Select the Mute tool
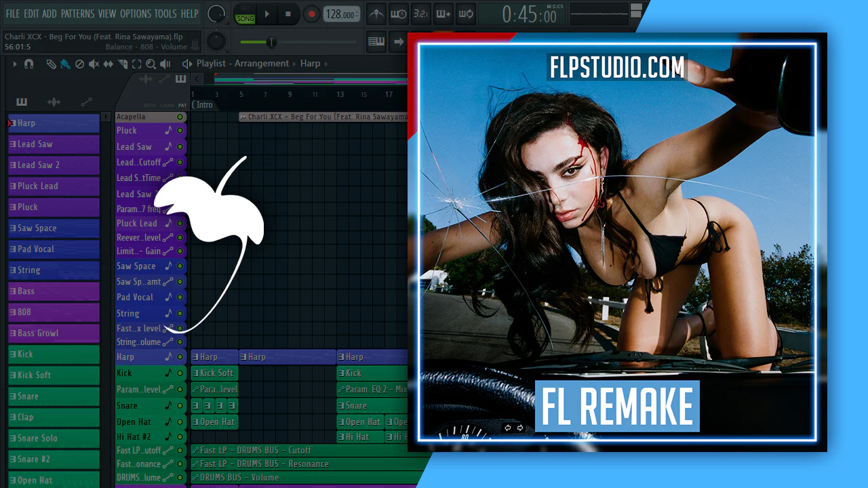The width and height of the screenshot is (868, 488). [x=94, y=64]
